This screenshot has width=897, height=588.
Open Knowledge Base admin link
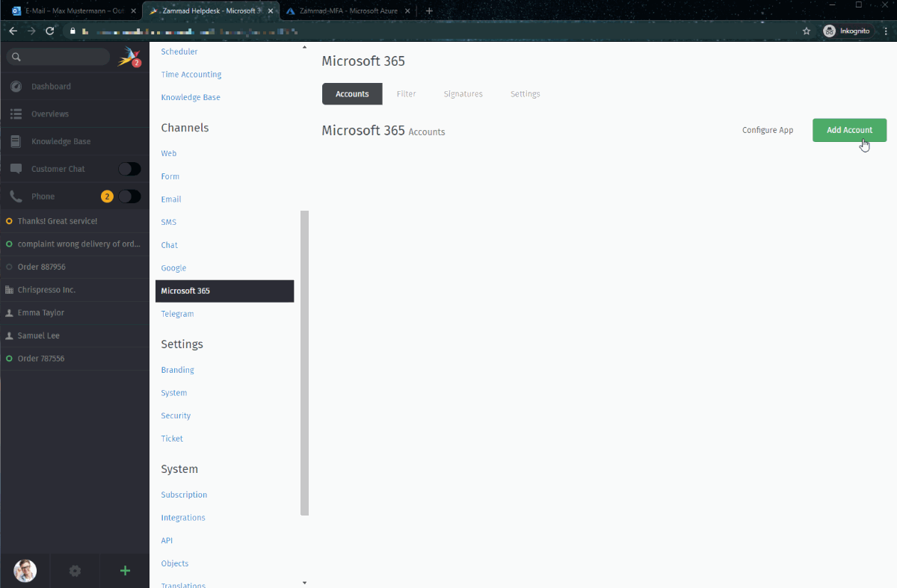(x=191, y=98)
